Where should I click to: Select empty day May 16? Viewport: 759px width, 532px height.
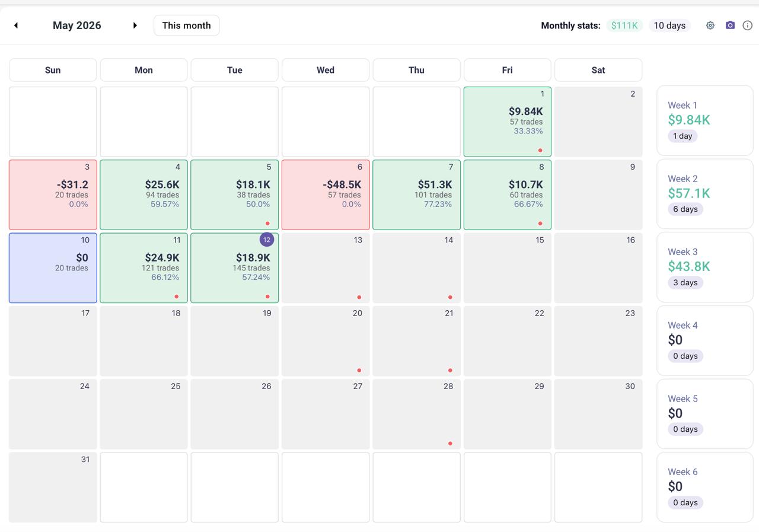pyautogui.click(x=598, y=267)
